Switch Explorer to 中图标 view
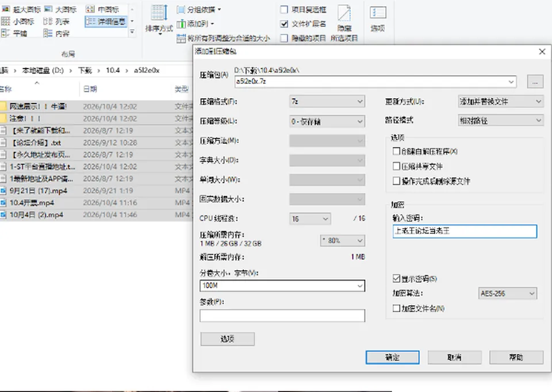 (102, 10)
